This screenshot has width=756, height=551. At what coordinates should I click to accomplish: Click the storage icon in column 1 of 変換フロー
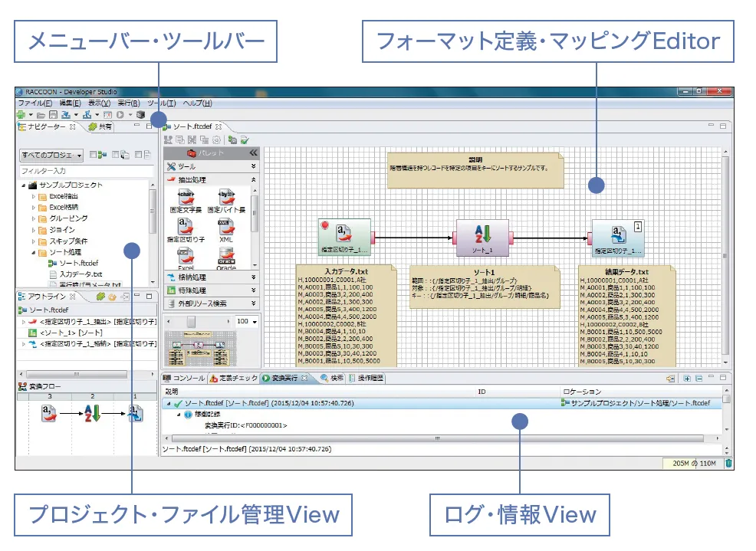point(136,413)
